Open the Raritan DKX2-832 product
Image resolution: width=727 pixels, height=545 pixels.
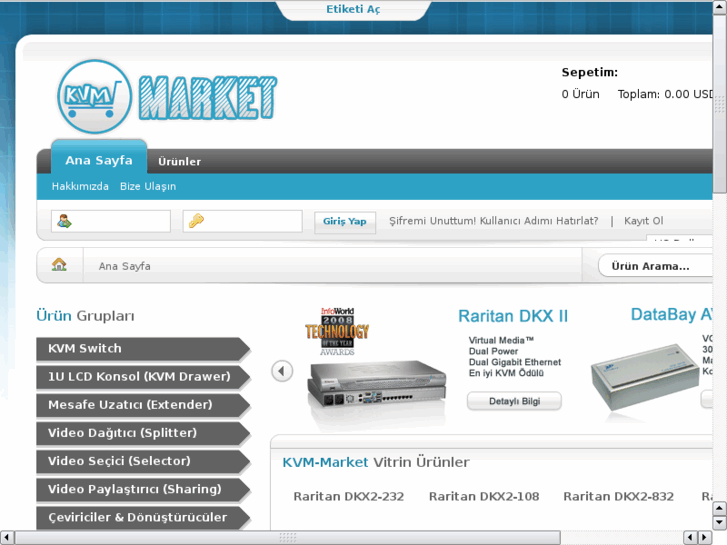click(x=619, y=497)
